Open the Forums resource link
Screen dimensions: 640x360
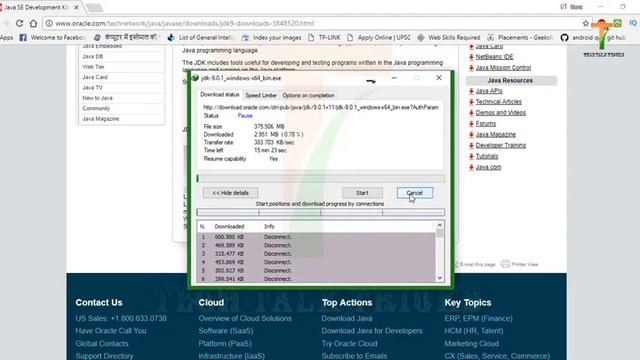click(x=486, y=124)
